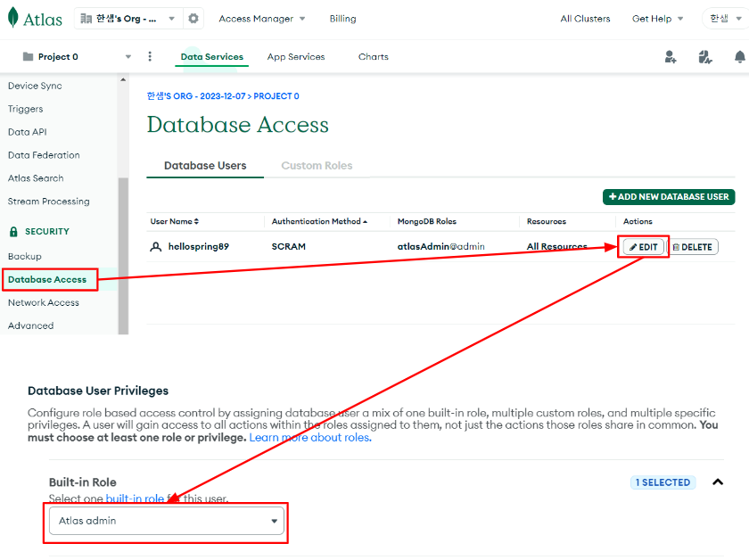Open Atlas Search in sidebar
749x560 pixels.
(x=36, y=178)
